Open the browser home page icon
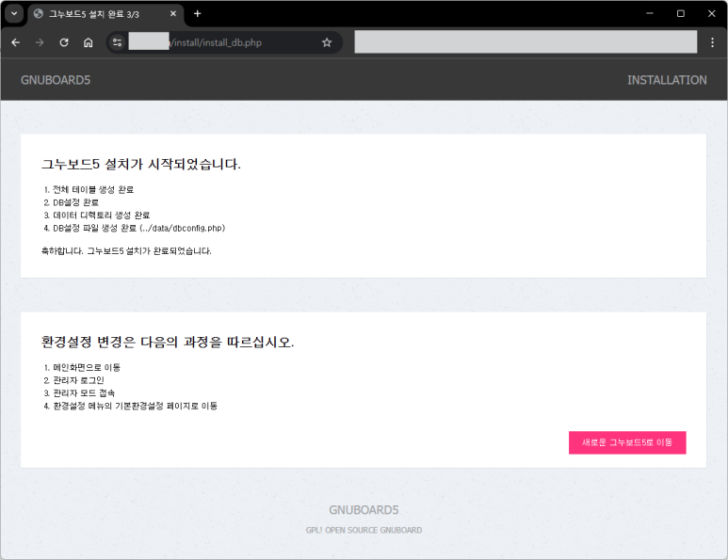 coord(89,42)
